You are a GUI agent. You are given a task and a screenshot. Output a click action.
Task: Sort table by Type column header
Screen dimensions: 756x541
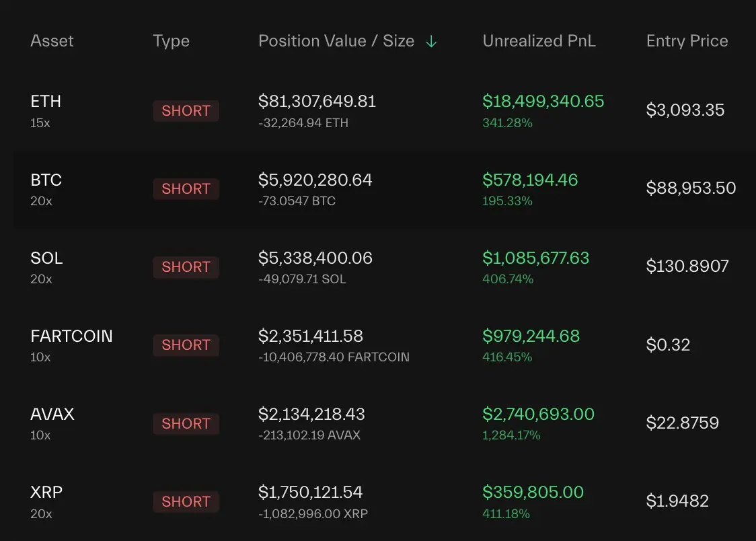[x=171, y=41]
